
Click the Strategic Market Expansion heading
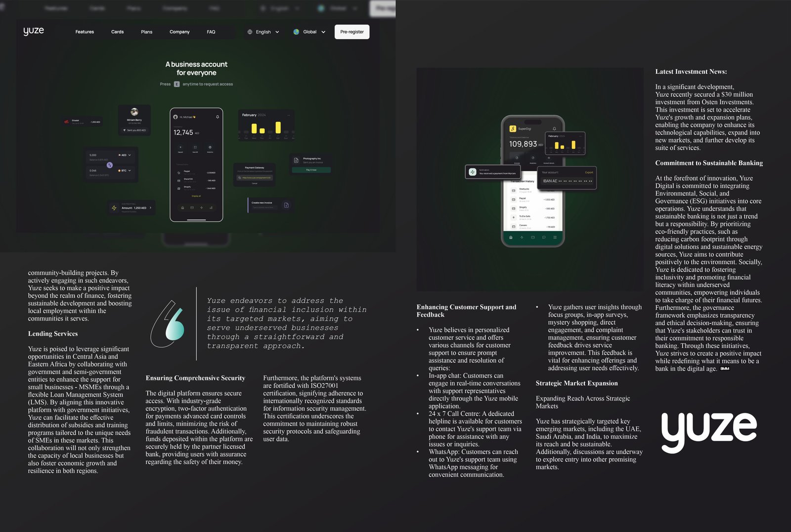tap(577, 383)
